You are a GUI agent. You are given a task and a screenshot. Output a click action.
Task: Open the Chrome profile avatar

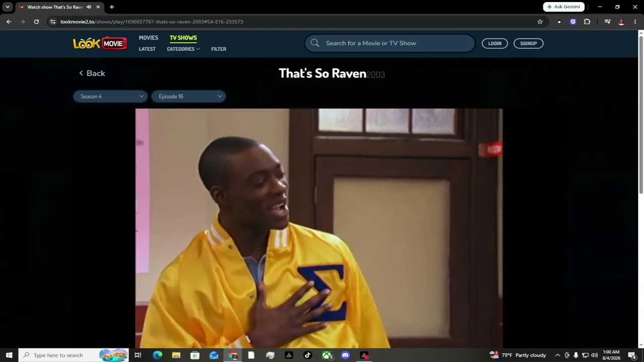[621, 22]
